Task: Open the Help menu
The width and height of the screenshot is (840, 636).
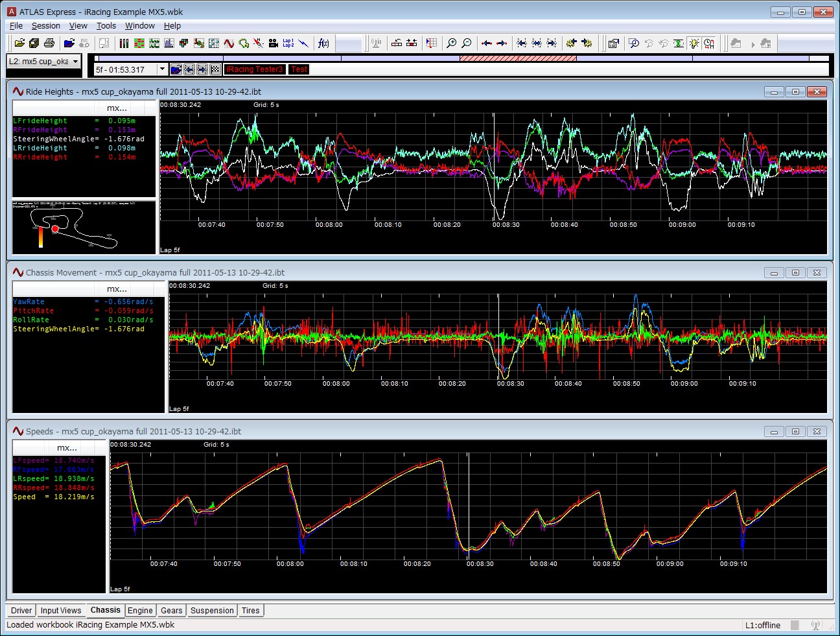Action: [172, 26]
